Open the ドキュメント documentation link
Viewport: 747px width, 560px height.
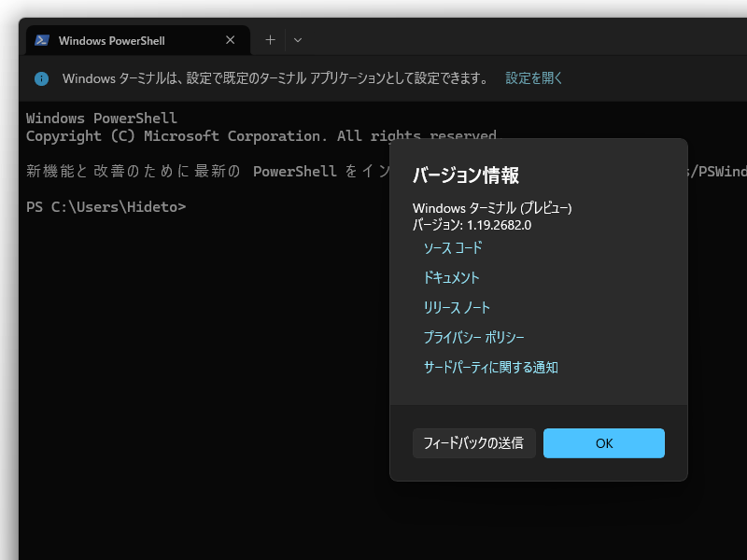click(451, 278)
